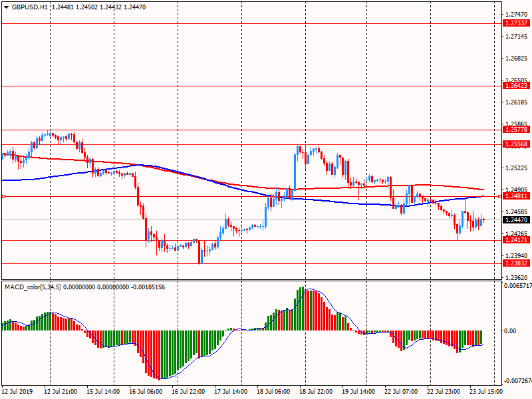Select the right handle of the 1.24811 line
The height and width of the screenshot is (399, 532).
point(500,196)
